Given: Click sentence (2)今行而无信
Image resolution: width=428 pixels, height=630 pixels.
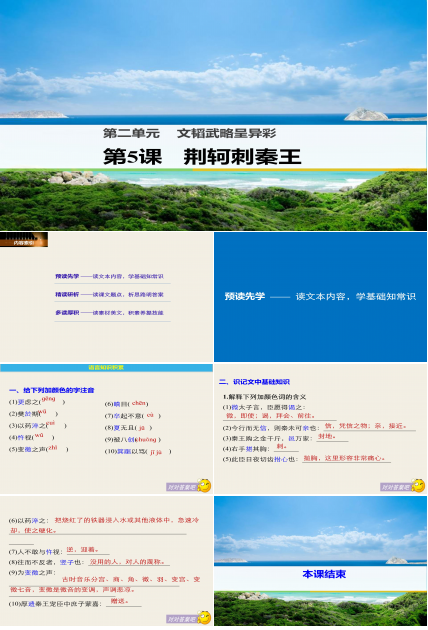Looking at the screenshot, I should click(271, 428).
